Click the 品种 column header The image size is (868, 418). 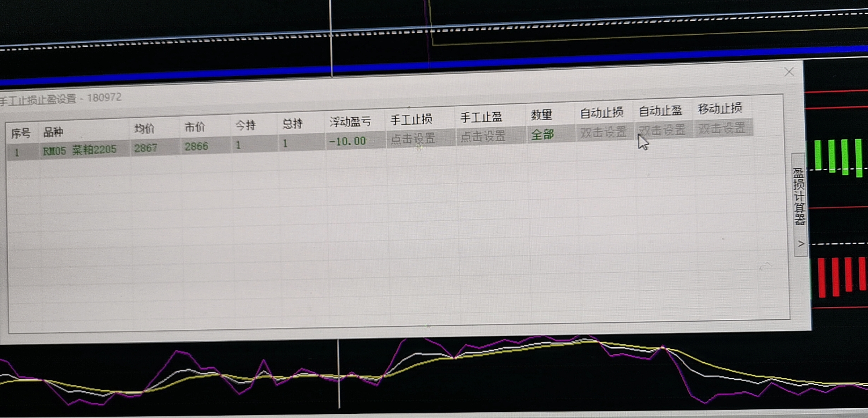pos(53,132)
